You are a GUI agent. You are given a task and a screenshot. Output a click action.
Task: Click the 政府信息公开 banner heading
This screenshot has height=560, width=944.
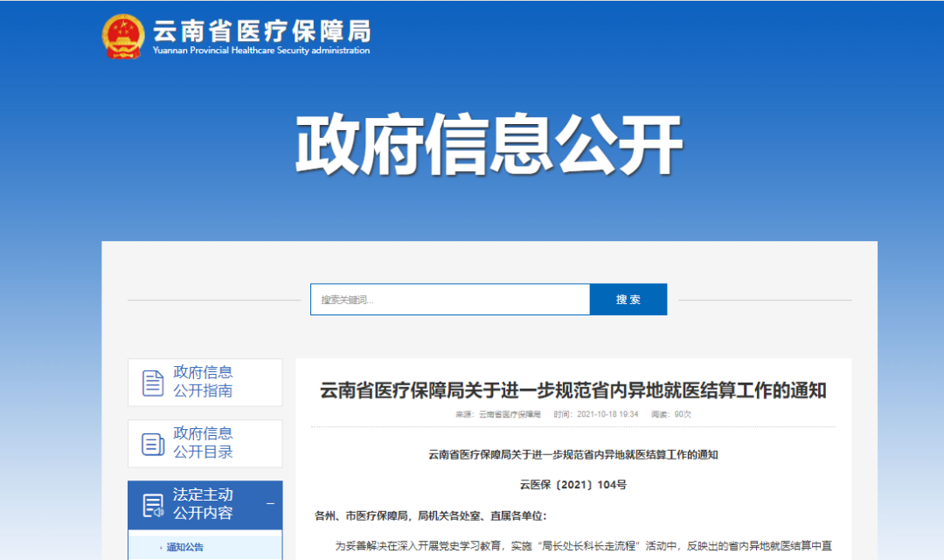[x=489, y=144]
